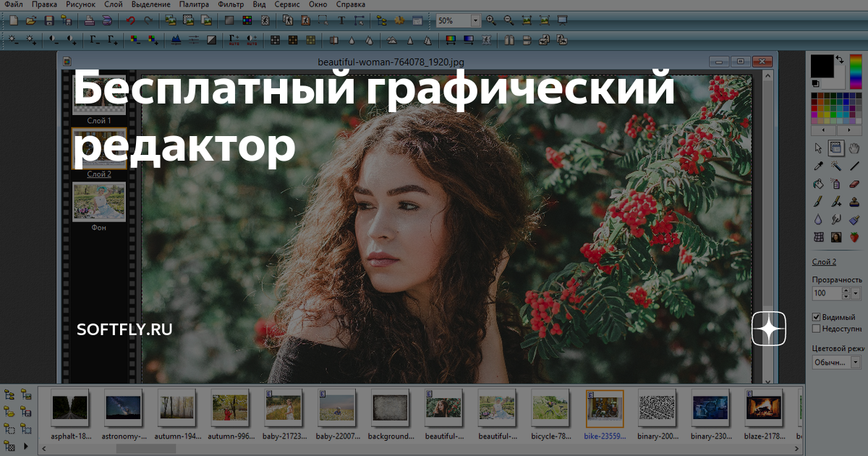Screen dimensions: 868x456
Task: Click the black foreground color swatch
Action: click(822, 66)
